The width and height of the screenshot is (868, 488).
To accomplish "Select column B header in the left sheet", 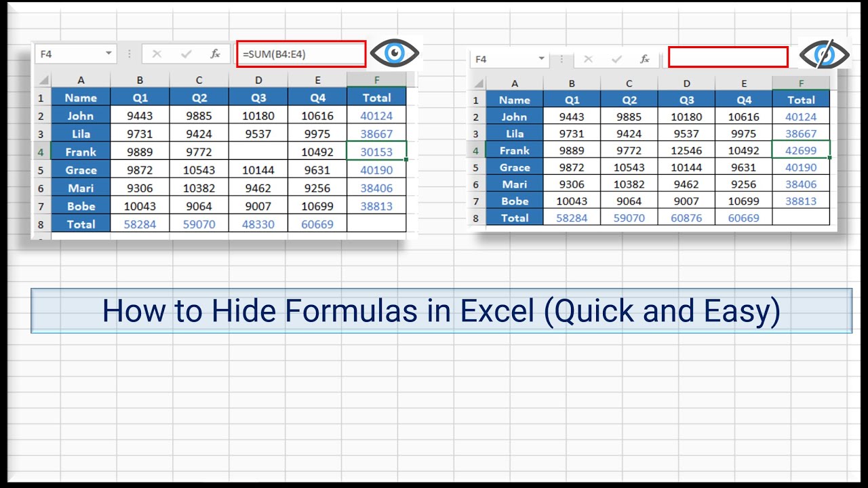I will point(140,80).
